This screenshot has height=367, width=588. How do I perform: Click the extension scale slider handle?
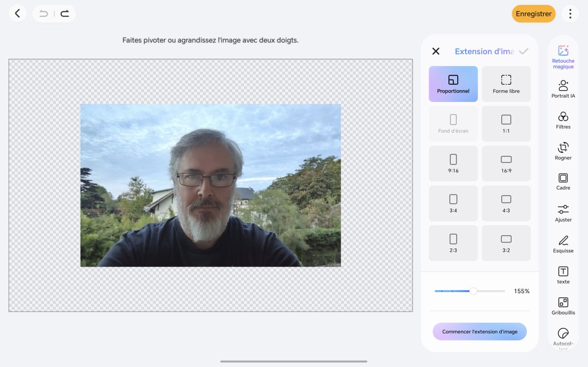pos(473,291)
